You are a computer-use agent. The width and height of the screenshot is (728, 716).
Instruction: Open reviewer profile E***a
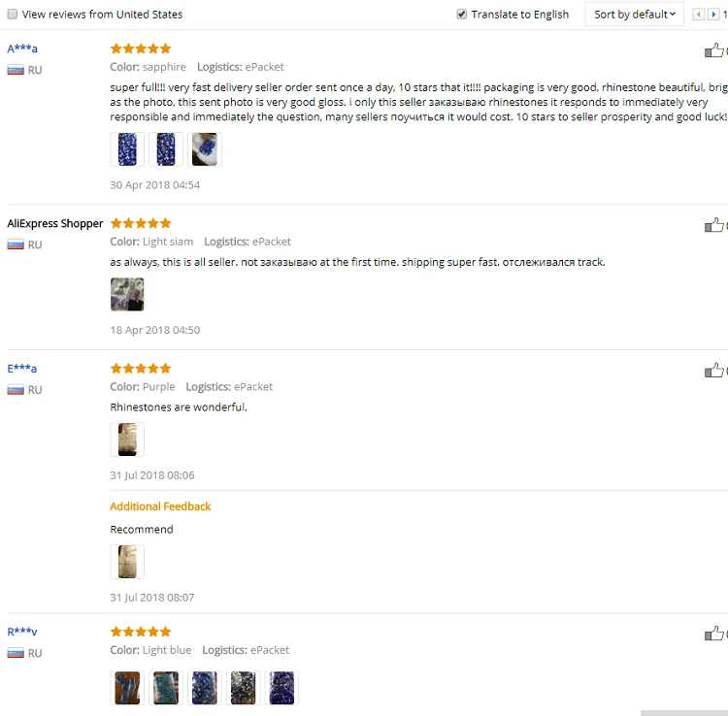coord(21,369)
